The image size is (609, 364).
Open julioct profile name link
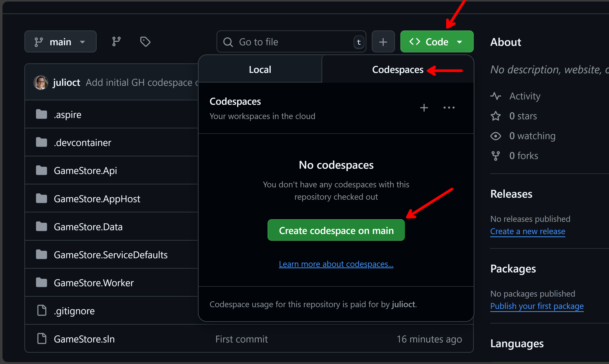click(67, 83)
